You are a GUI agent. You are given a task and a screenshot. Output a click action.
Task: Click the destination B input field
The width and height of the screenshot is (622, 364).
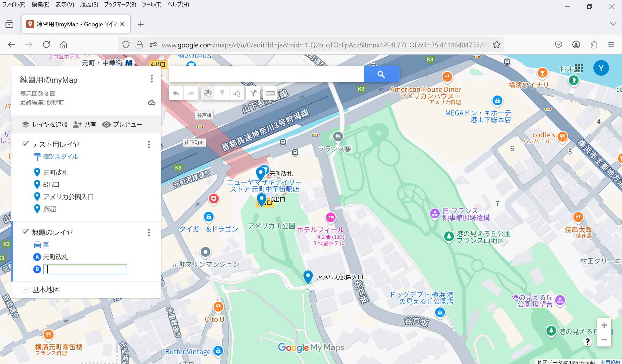85,269
